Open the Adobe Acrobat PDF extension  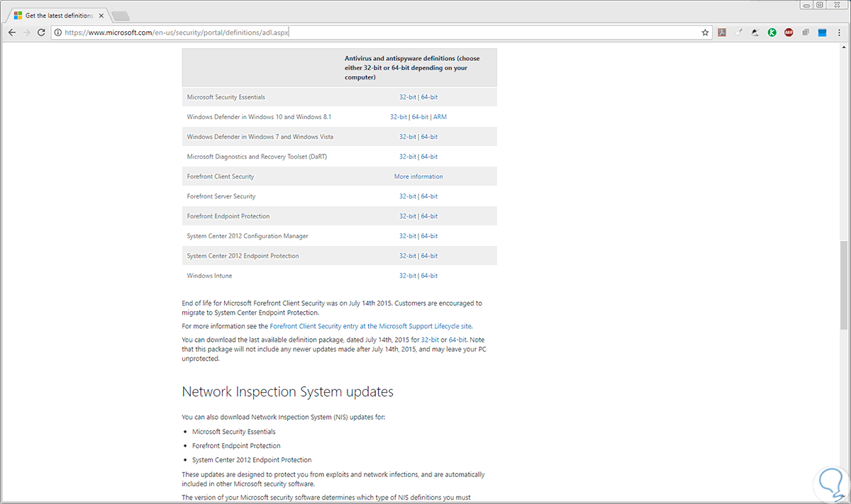coord(722,33)
